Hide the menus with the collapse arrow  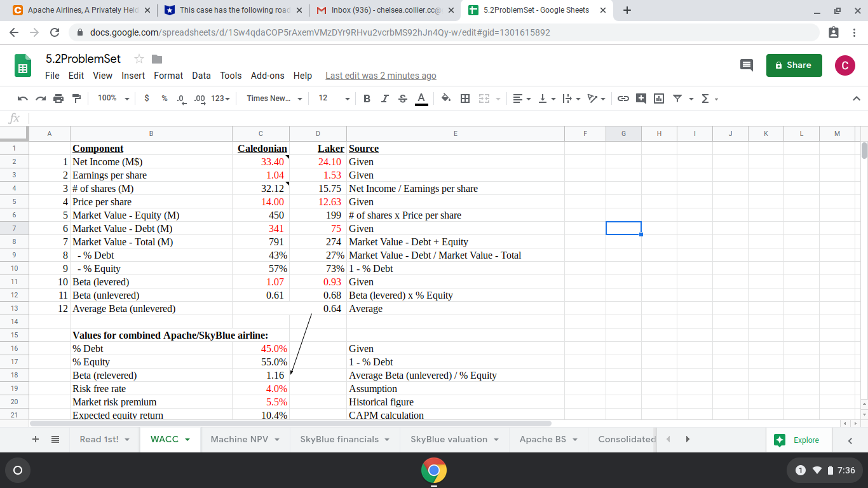point(856,98)
